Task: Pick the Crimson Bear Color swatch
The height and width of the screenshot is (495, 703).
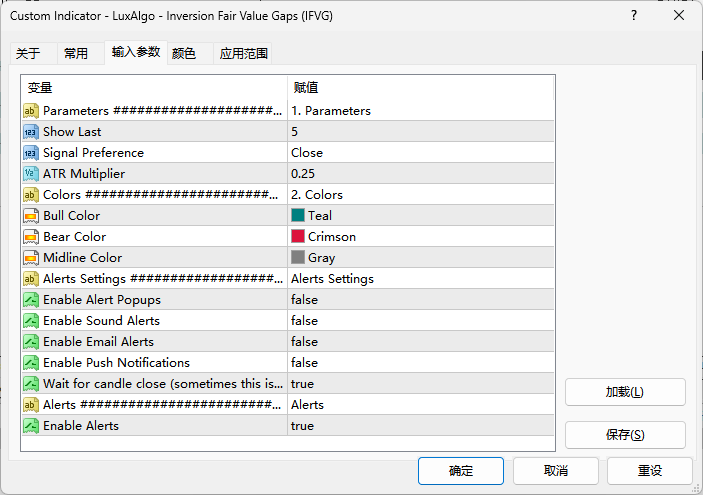Action: [x=298, y=236]
